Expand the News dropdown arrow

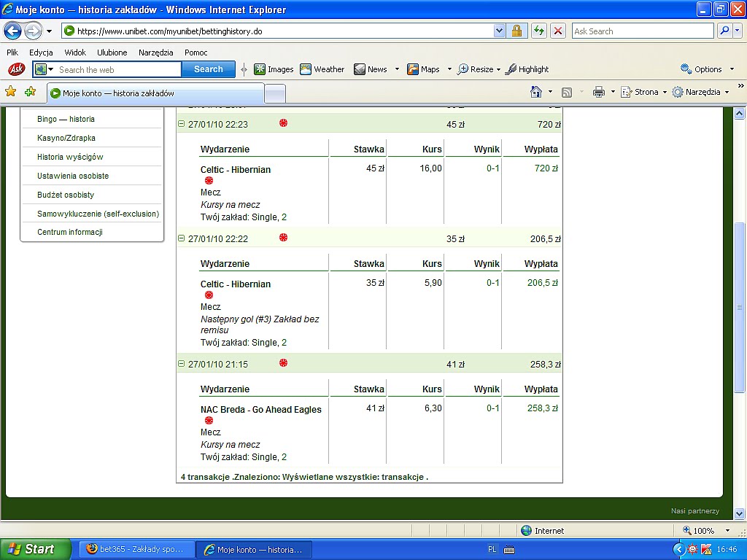click(397, 69)
